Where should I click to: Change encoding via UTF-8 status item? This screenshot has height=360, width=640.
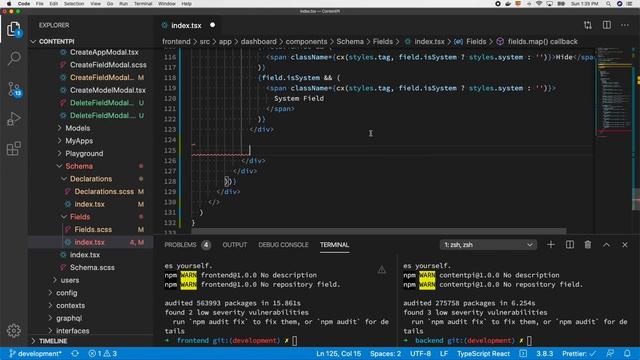tap(420, 353)
